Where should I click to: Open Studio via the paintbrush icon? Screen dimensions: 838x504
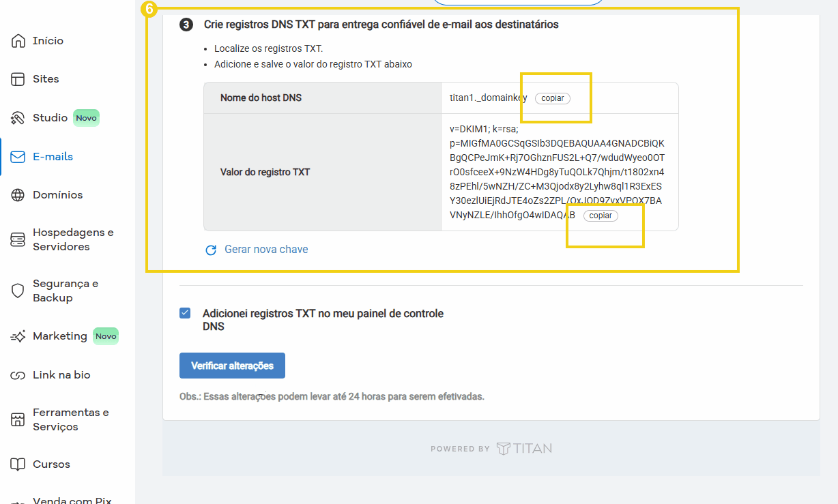tap(18, 117)
